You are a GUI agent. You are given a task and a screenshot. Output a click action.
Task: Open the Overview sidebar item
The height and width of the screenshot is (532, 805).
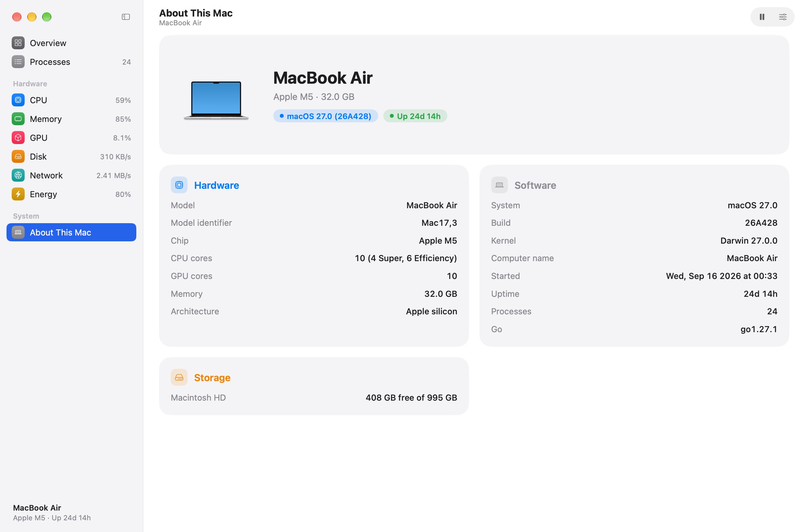point(71,43)
